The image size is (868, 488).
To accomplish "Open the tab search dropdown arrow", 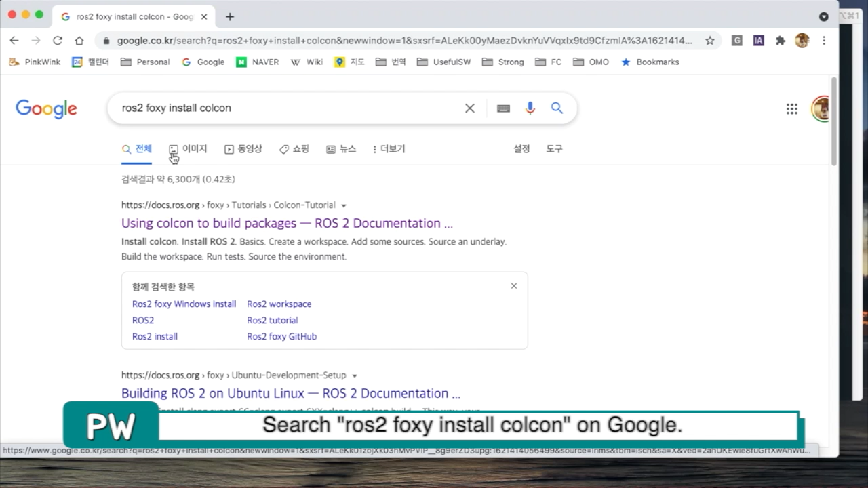I will (824, 16).
